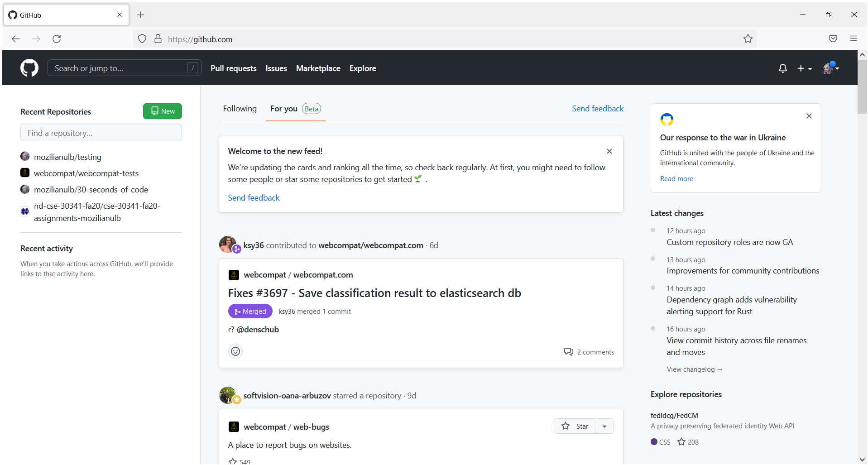Dismiss the Ukraine response notice

809,116
